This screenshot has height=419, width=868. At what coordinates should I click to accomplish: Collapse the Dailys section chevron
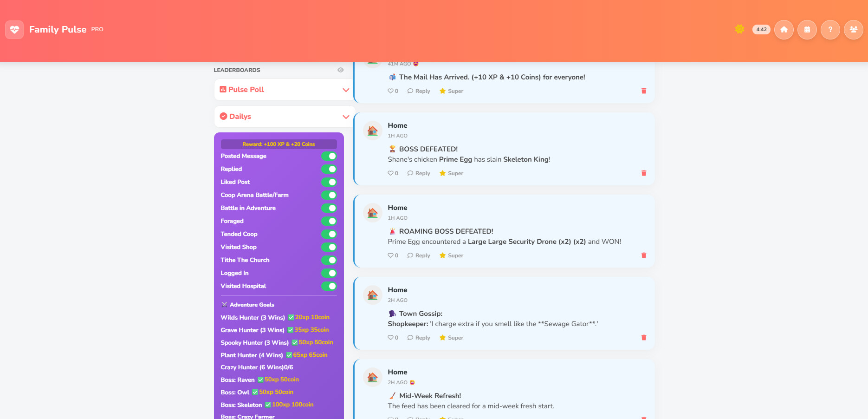click(346, 117)
